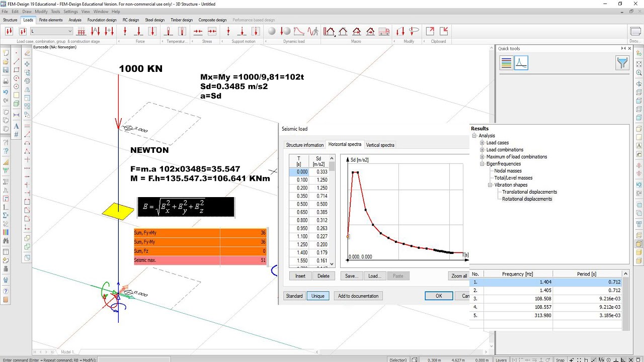Click the Seismic max. result row
The width and height of the screenshot is (644, 362).
click(200, 260)
